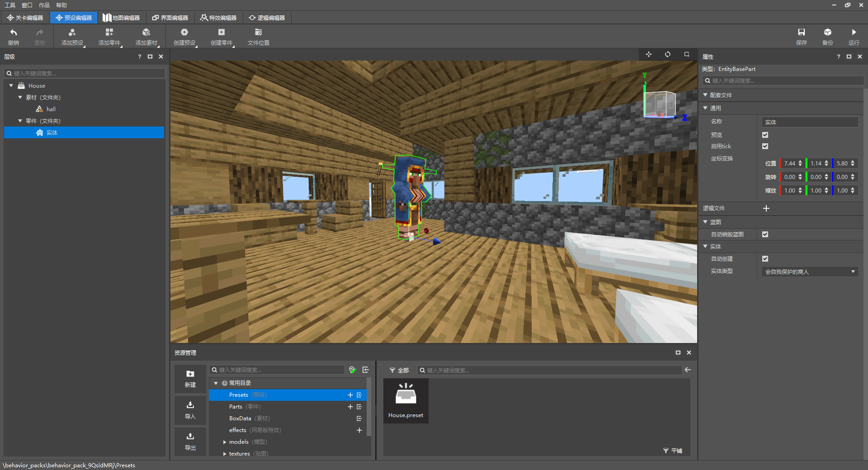Viewport: 868px width, 470px height.
Task: Collapse the 常用目录 tree node
Action: tap(216, 383)
